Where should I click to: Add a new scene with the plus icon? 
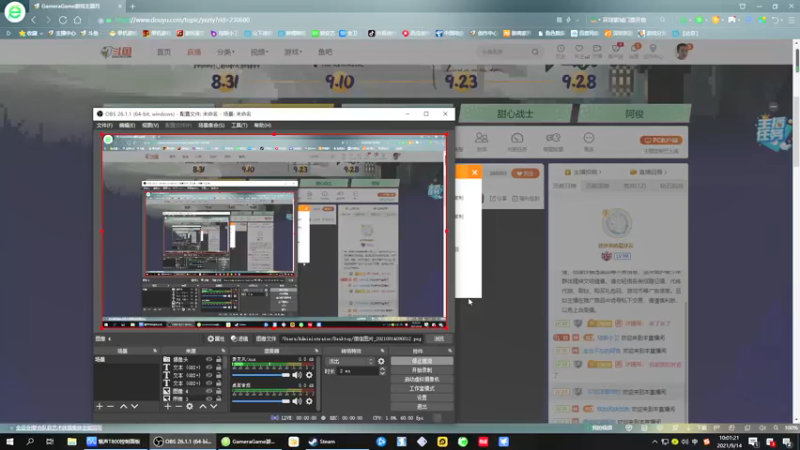click(x=99, y=406)
